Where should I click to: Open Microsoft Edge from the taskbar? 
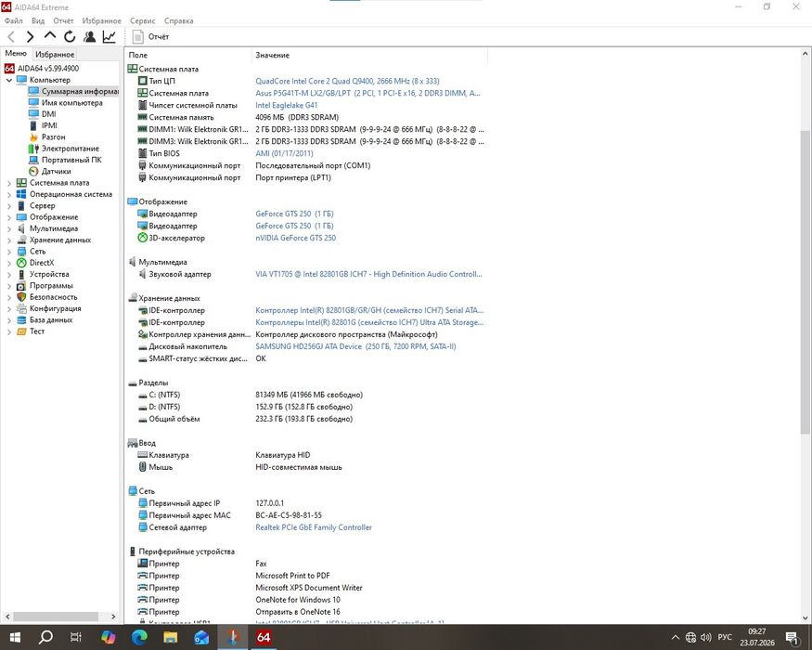[x=139, y=637]
